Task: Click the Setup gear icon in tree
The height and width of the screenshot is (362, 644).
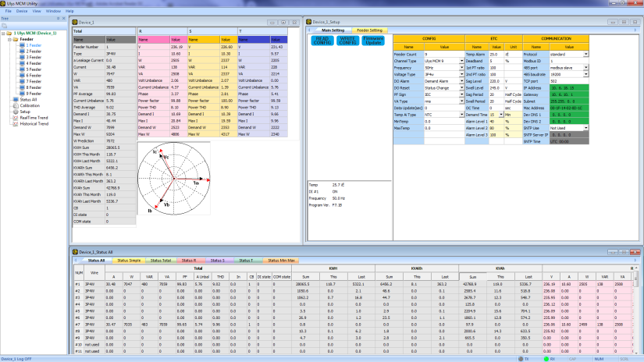Action: pyautogui.click(x=16, y=112)
